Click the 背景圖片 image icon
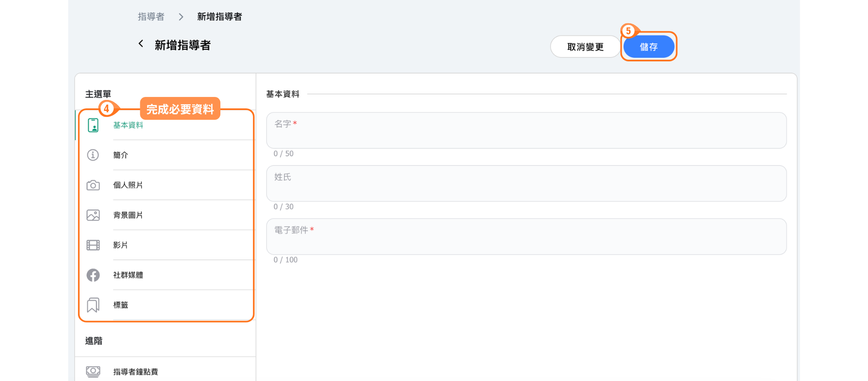This screenshot has height=381, width=868. pyautogui.click(x=93, y=215)
